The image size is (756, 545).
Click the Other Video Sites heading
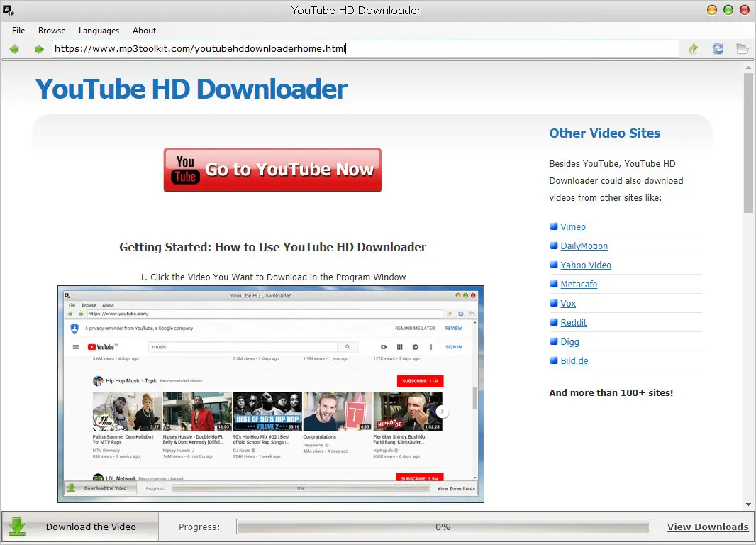point(605,133)
